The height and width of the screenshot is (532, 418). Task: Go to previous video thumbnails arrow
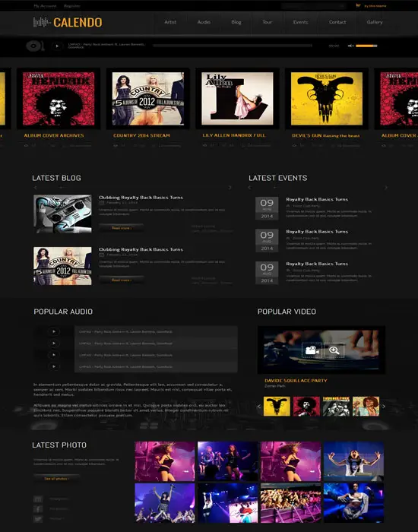[x=259, y=406]
